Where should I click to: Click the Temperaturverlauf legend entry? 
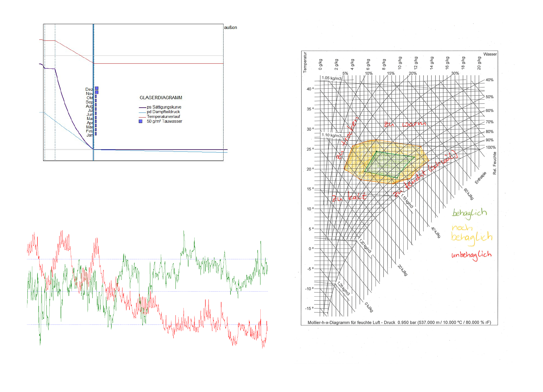click(x=163, y=117)
